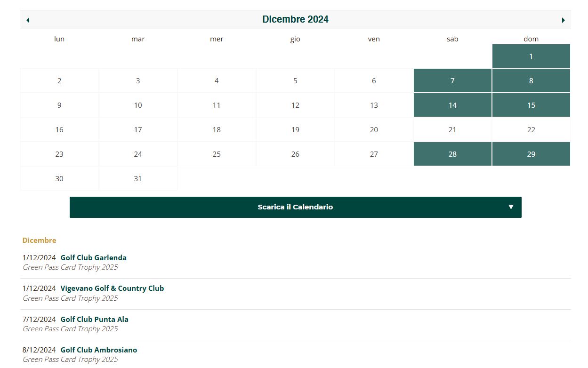Click highlighted date 29 in calendar
Image resolution: width=588 pixels, height=368 pixels.
[x=531, y=154]
